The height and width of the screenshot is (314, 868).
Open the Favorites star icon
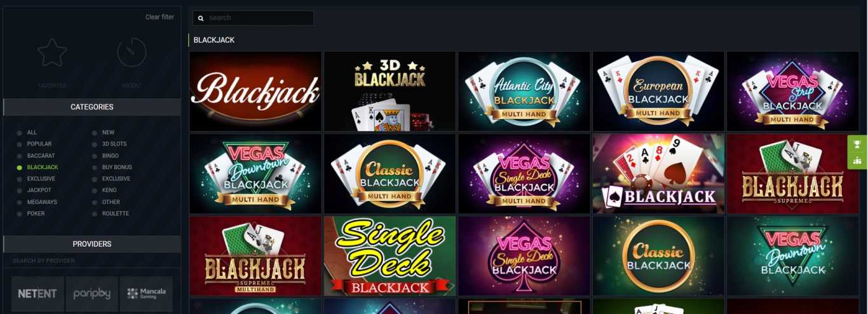pos(52,53)
